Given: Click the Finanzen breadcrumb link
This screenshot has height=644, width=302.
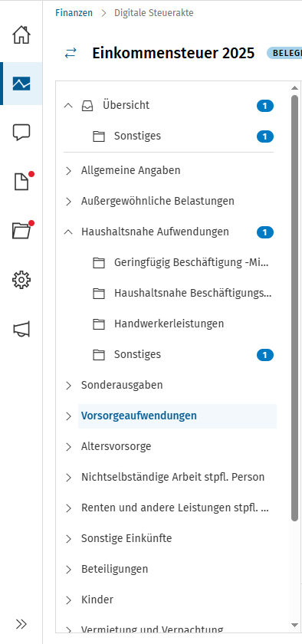Looking at the screenshot, I should point(74,13).
